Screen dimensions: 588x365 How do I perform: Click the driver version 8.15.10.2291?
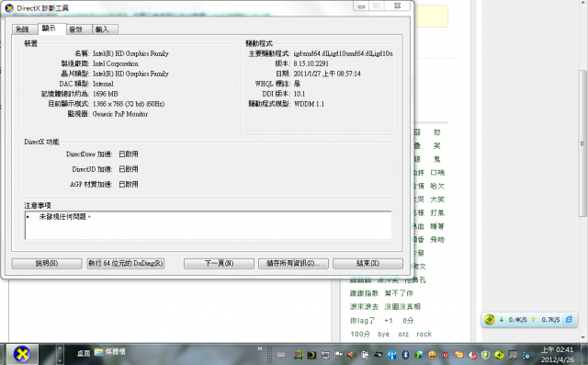[311, 63]
